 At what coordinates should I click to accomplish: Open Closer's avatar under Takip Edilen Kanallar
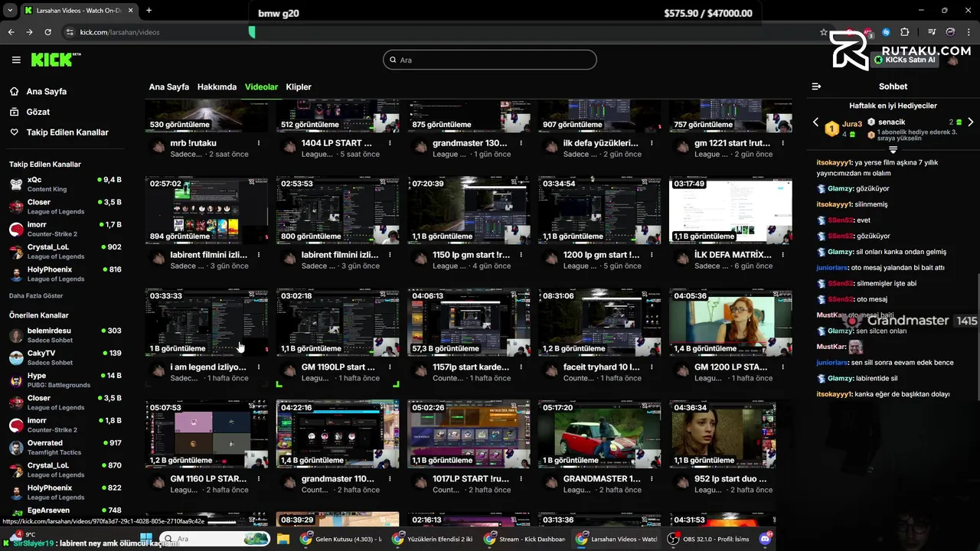tap(16, 207)
